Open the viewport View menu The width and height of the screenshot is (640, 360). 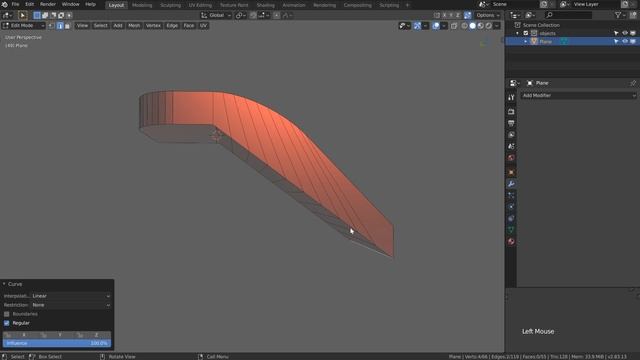coord(82,26)
